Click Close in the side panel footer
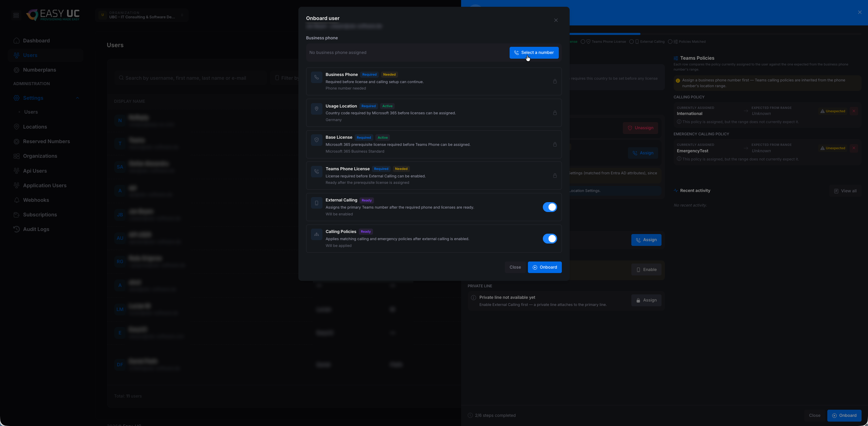The height and width of the screenshot is (426, 868). click(x=814, y=415)
